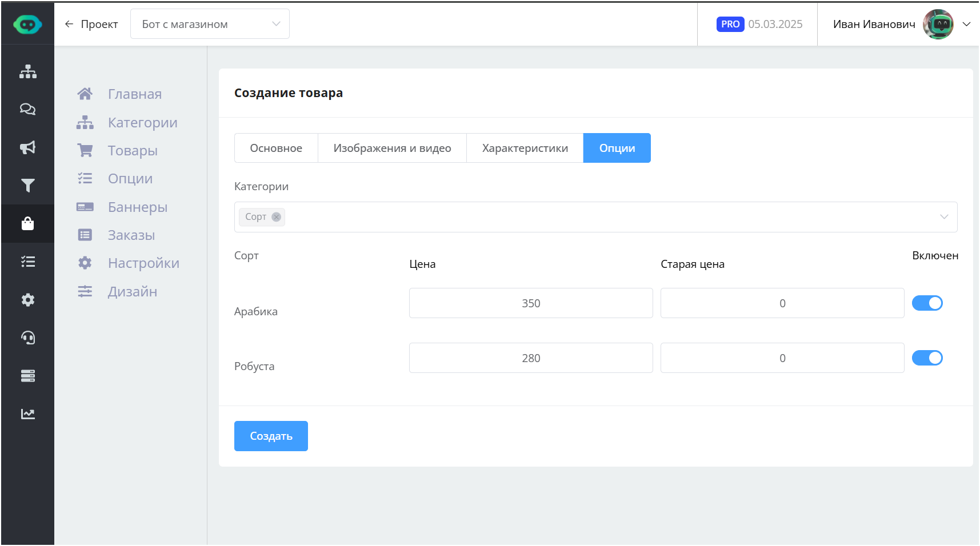Screen dimensions: 980x546
Task: Switch to the Характеристики tab
Action: 525,148
